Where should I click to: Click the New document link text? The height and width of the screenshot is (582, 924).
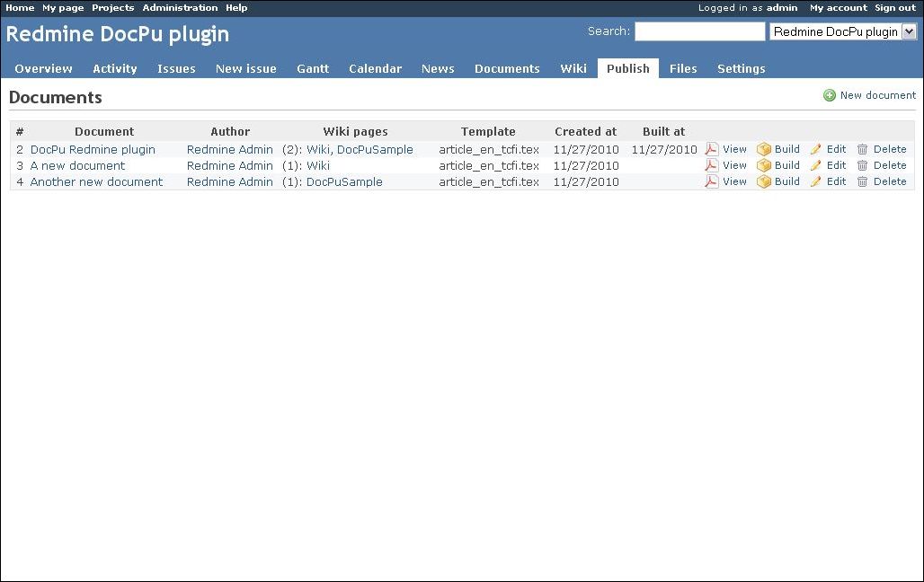(878, 95)
